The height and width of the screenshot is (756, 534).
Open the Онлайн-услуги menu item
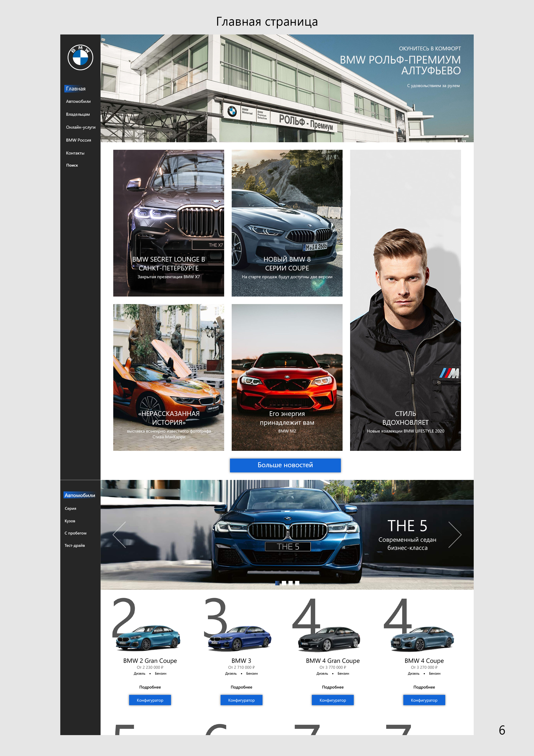(x=81, y=127)
